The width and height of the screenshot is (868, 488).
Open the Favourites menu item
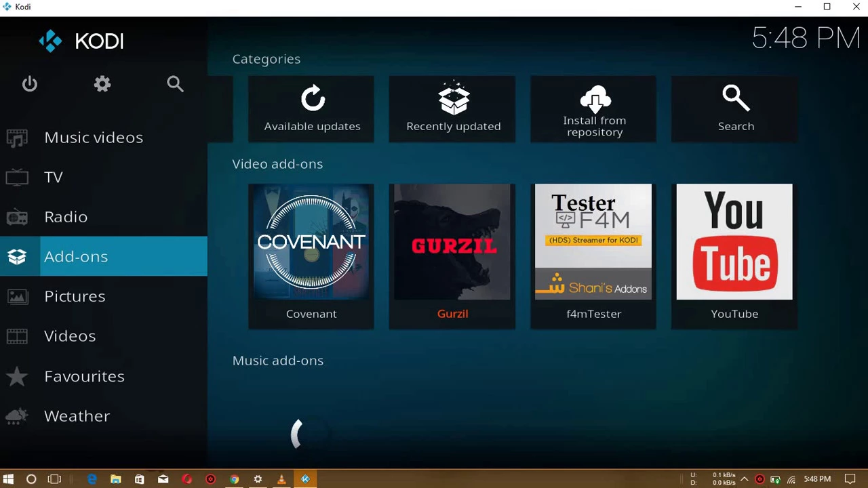(104, 376)
